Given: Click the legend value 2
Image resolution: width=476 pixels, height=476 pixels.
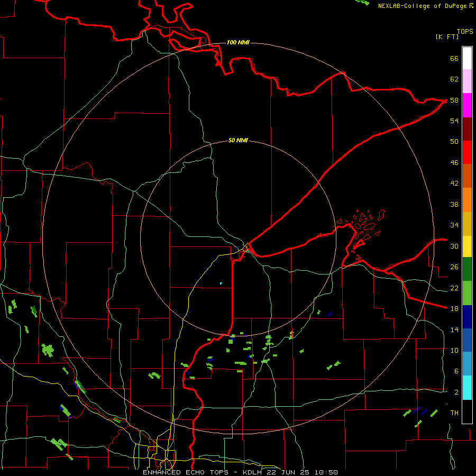Looking at the screenshot, I should click(x=456, y=392).
